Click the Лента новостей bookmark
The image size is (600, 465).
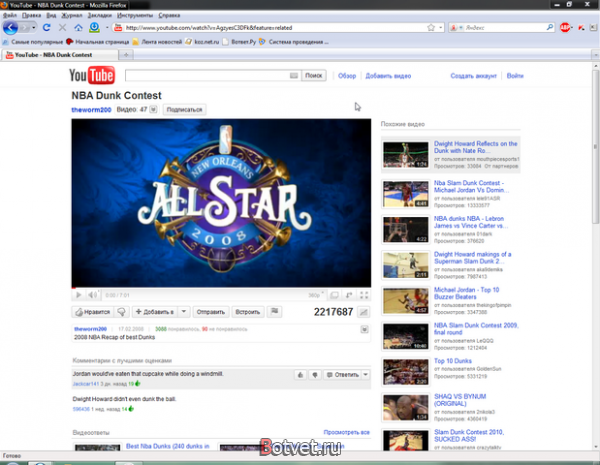pyautogui.click(x=157, y=42)
